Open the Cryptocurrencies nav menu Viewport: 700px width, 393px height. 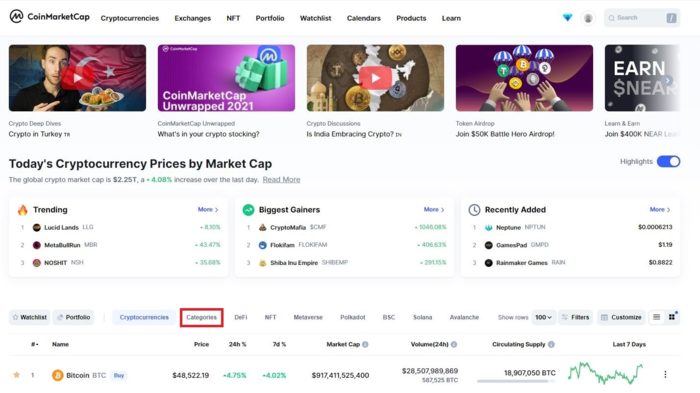coord(129,18)
